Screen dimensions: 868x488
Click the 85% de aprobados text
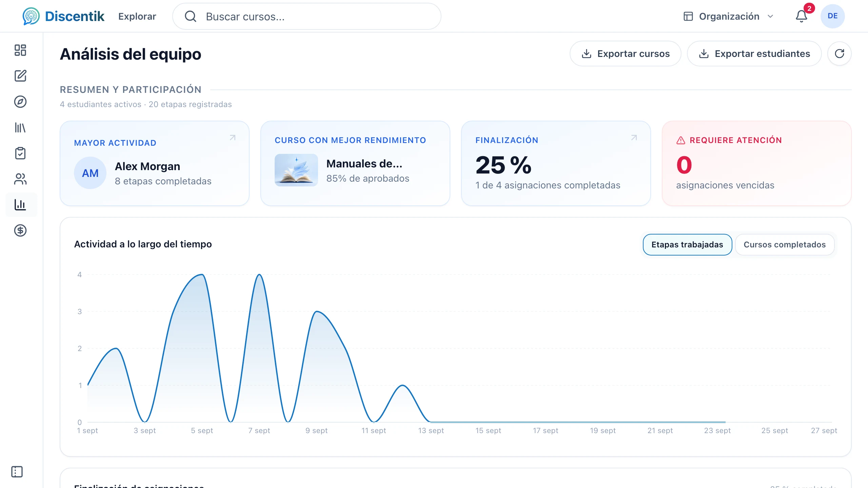tap(368, 178)
